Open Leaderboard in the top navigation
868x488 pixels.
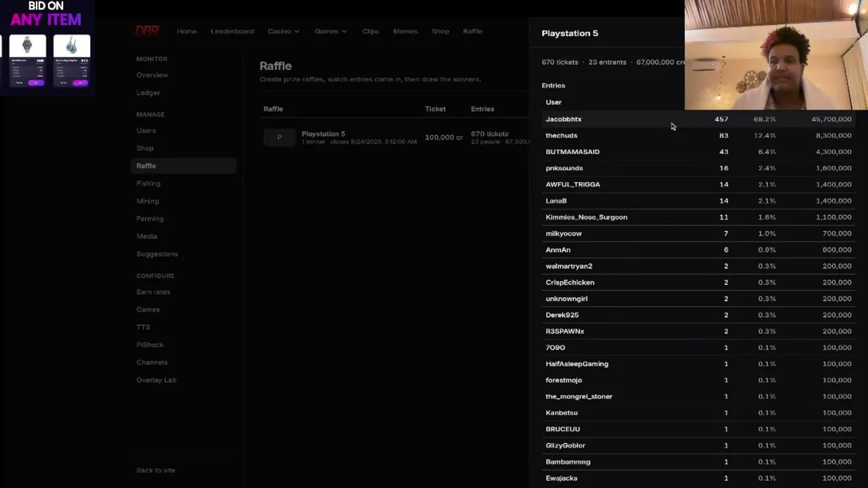232,31
